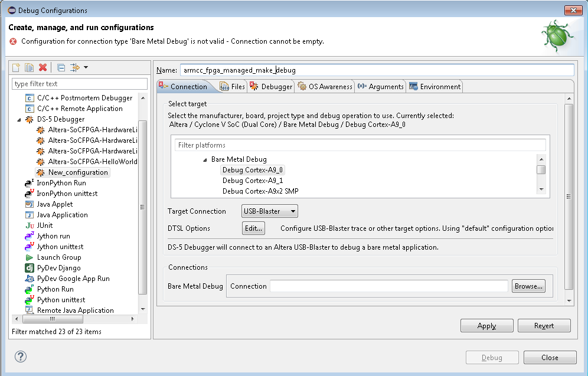This screenshot has width=588, height=376.
Task: Switch to the OS Awareness tab
Action: click(x=325, y=87)
